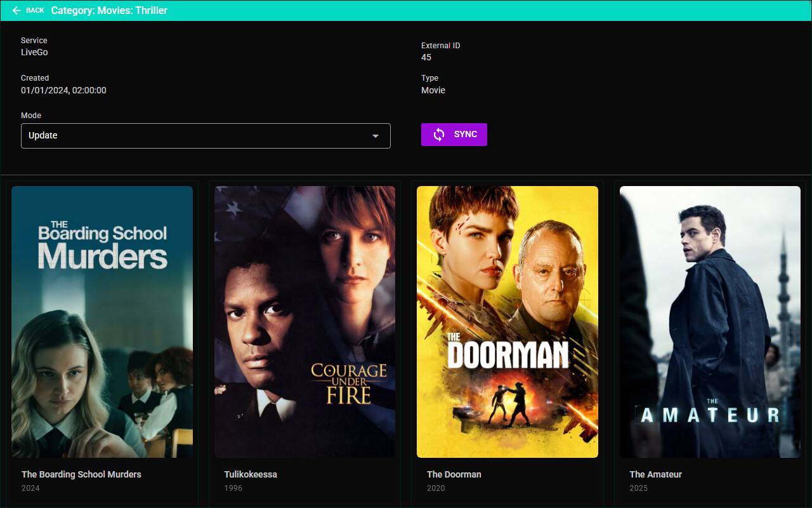
Task: Click the Service label
Action: pyautogui.click(x=34, y=41)
